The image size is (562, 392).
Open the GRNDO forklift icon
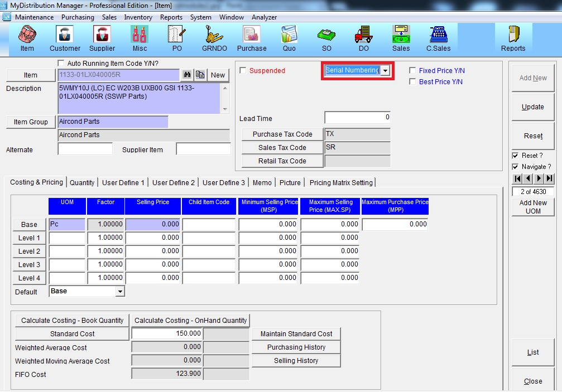coord(214,38)
